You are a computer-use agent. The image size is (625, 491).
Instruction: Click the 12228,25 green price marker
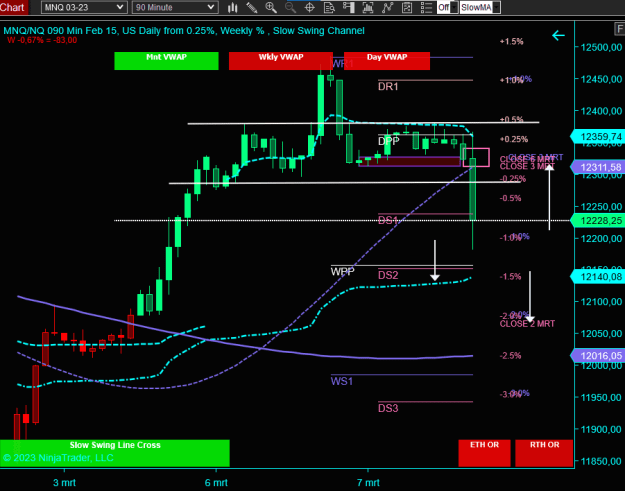(597, 220)
